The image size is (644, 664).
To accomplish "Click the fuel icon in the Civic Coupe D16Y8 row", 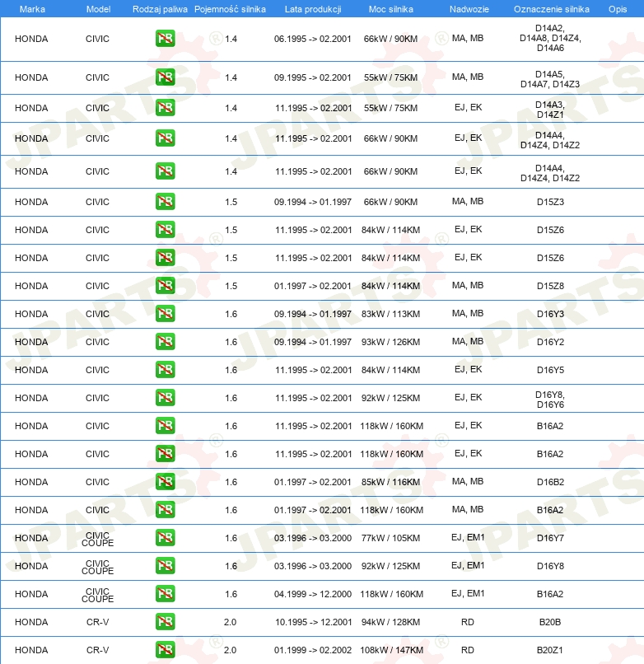I will (166, 566).
